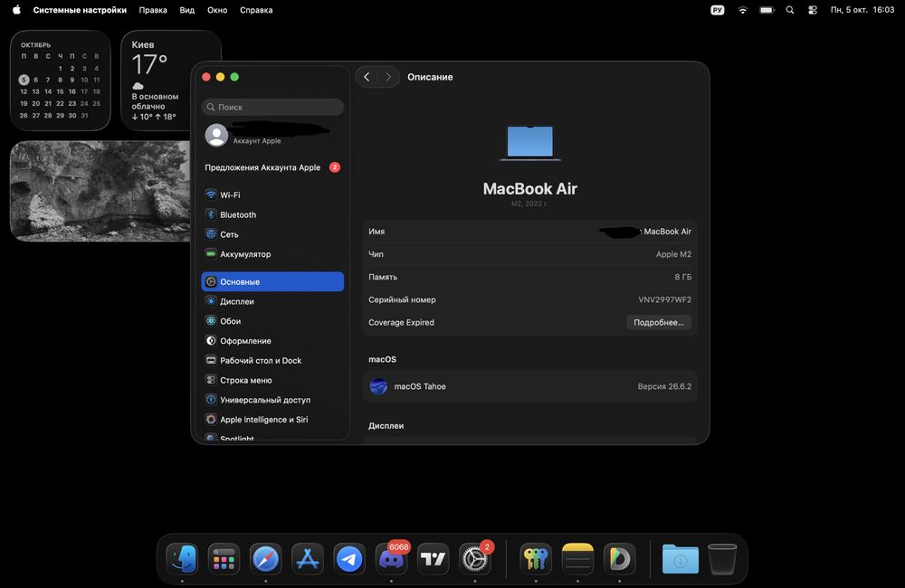Open Строка меню settings
This screenshot has height=588, width=905.
[x=272, y=380]
